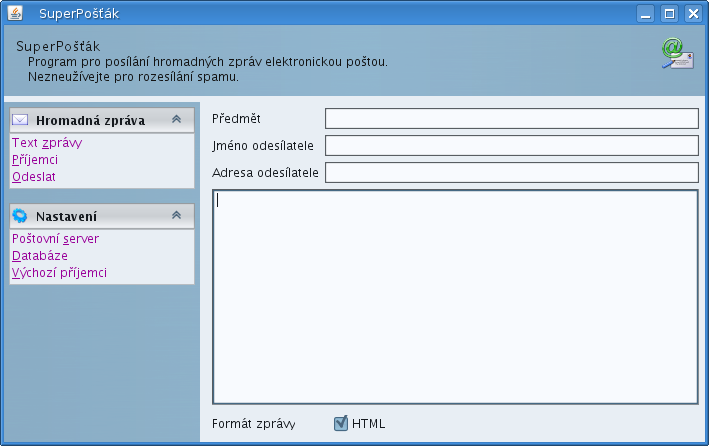Click the Nastavení panel title
This screenshot has height=446, width=709.
point(66,217)
